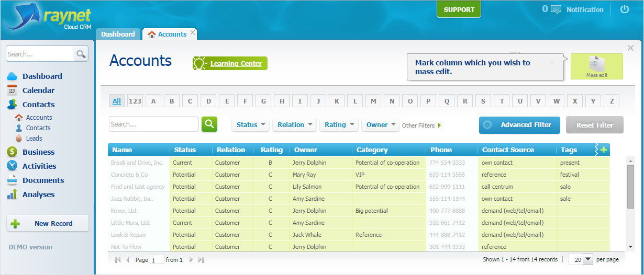
Task: Click the Dashboard cloud icon in sidebar
Action: coord(12,76)
